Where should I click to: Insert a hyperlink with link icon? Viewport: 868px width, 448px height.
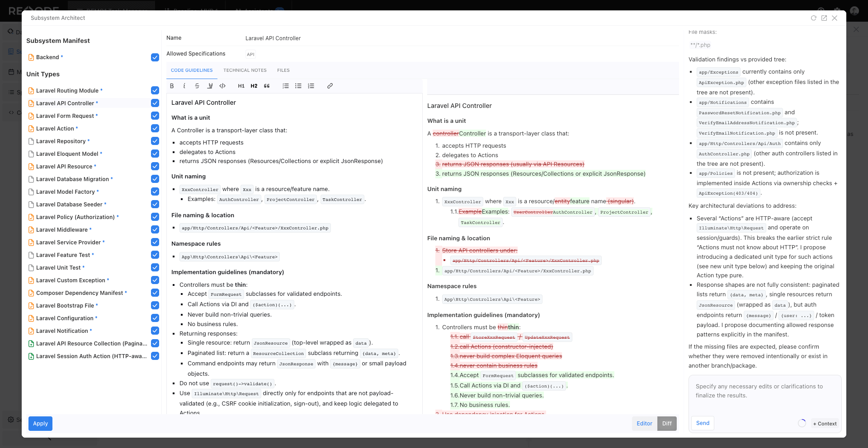pyautogui.click(x=330, y=86)
